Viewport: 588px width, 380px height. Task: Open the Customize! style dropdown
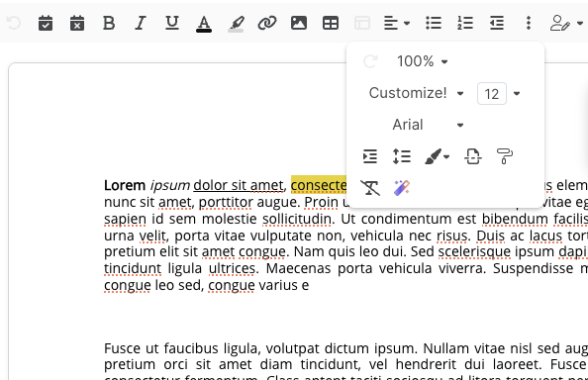click(416, 93)
